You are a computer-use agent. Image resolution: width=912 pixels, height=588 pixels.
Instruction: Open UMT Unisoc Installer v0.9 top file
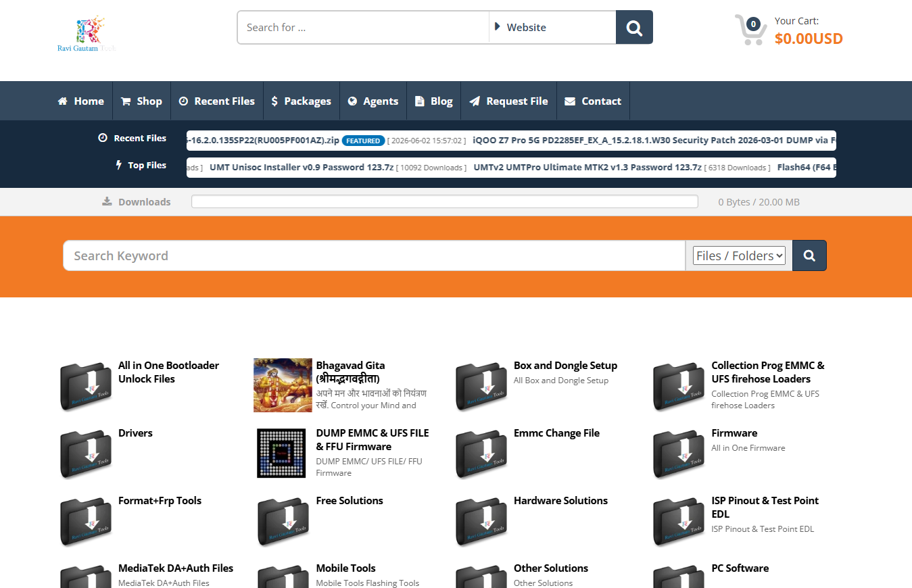tap(302, 167)
